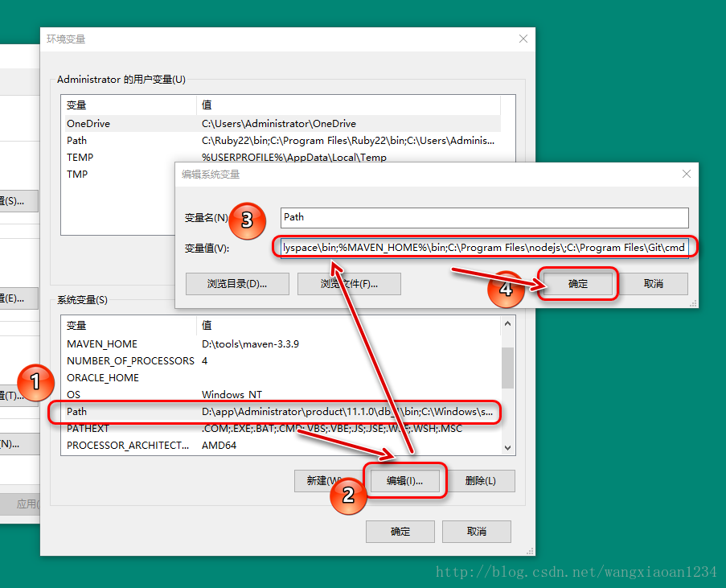Click the 浏览文件(F)... button
Viewport: 726px width, 588px height.
[x=349, y=284]
